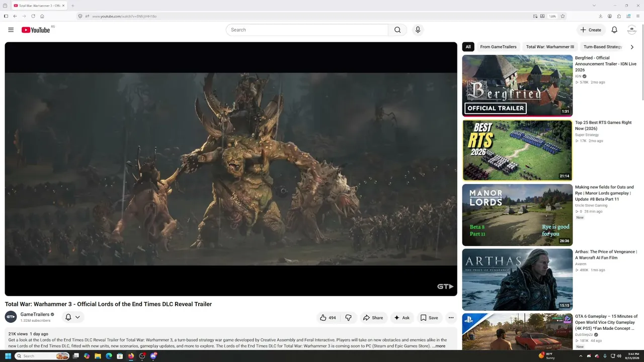Open the GameTrailers channel name link

(x=35, y=315)
